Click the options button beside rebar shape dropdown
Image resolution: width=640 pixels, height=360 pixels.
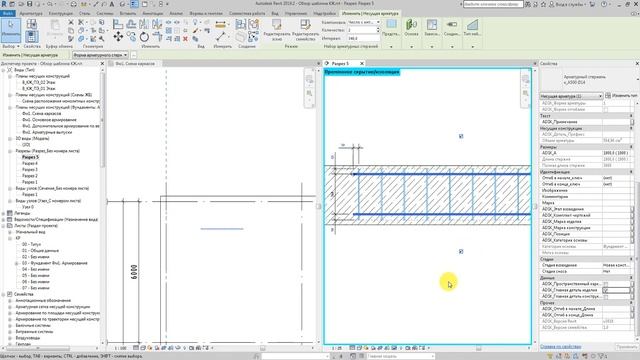[x=134, y=55]
